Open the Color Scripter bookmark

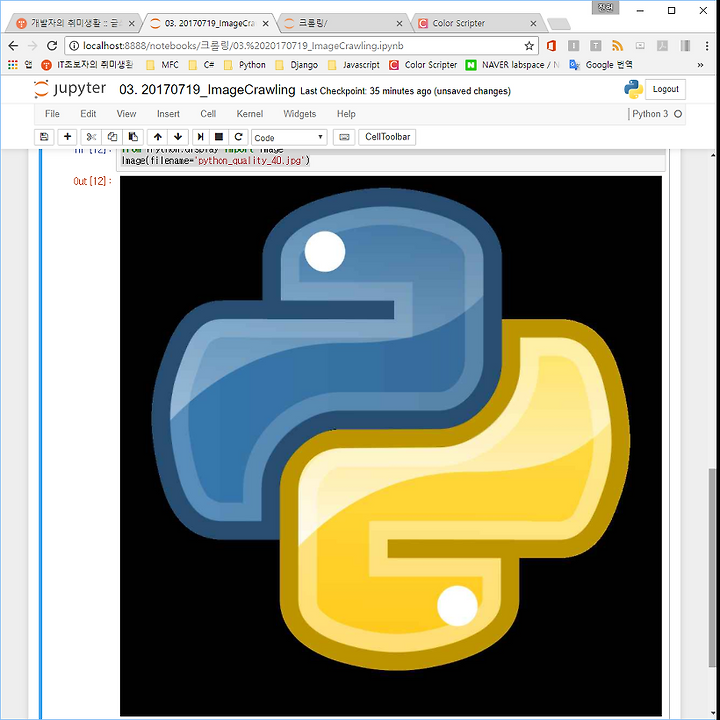coord(423,65)
